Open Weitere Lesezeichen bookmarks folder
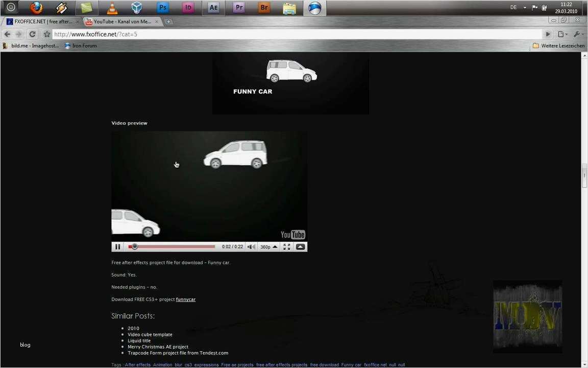The image size is (588, 368). tap(559, 46)
